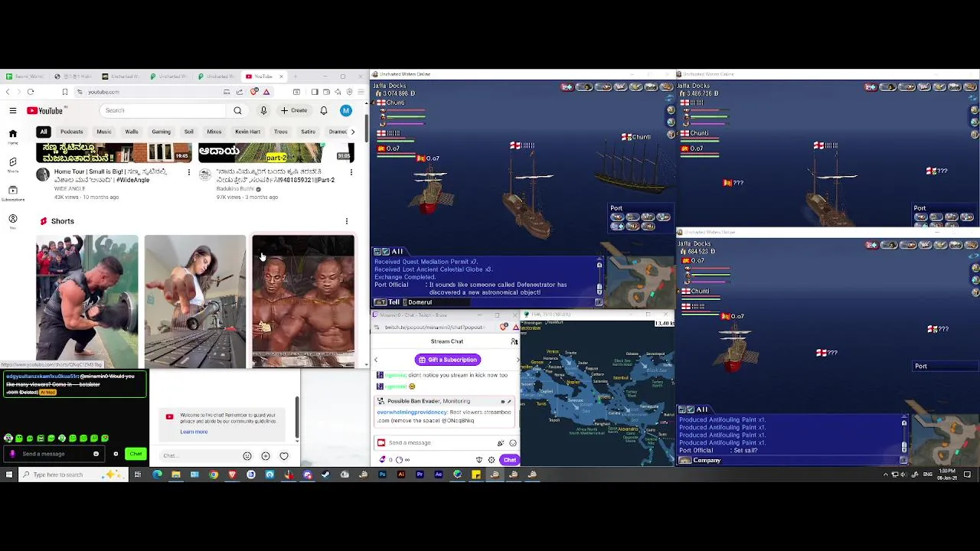The image size is (980, 551).
Task: Open the browser share icon in address bar
Action: point(240,92)
